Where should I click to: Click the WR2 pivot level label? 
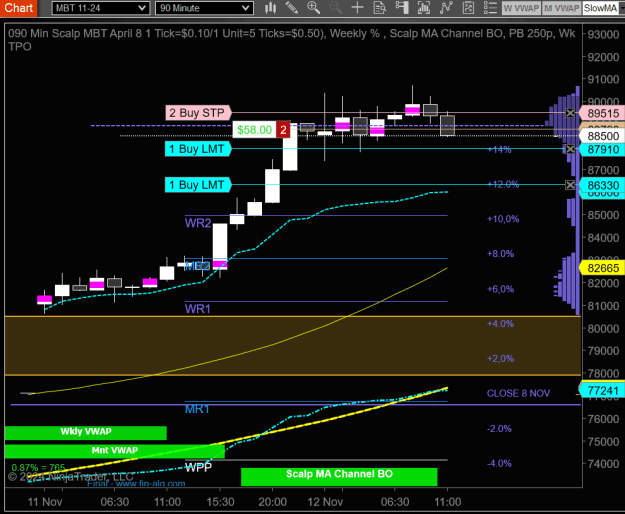pos(198,223)
